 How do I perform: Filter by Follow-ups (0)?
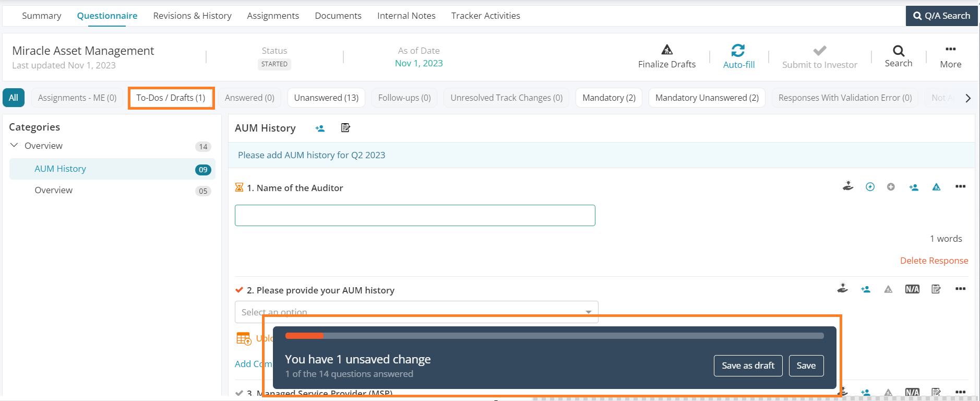(x=404, y=98)
